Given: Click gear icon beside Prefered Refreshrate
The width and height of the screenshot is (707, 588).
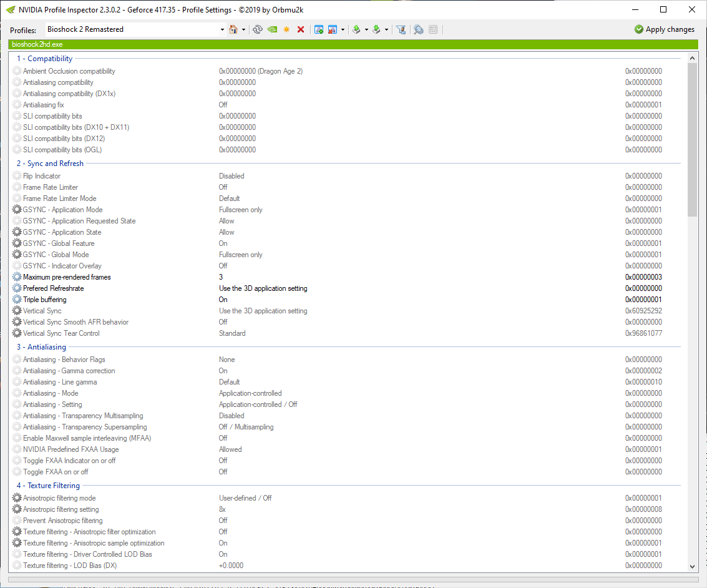Looking at the screenshot, I should pyautogui.click(x=17, y=288).
